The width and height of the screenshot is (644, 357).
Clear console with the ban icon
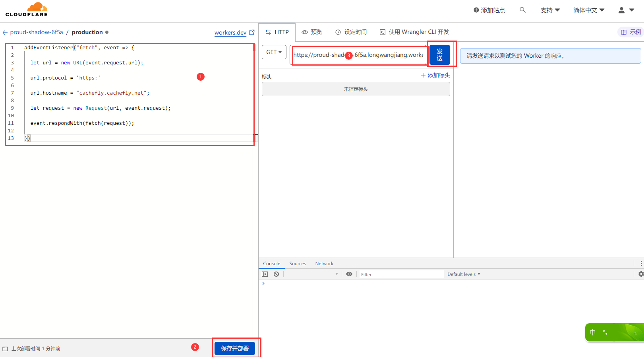coord(276,274)
